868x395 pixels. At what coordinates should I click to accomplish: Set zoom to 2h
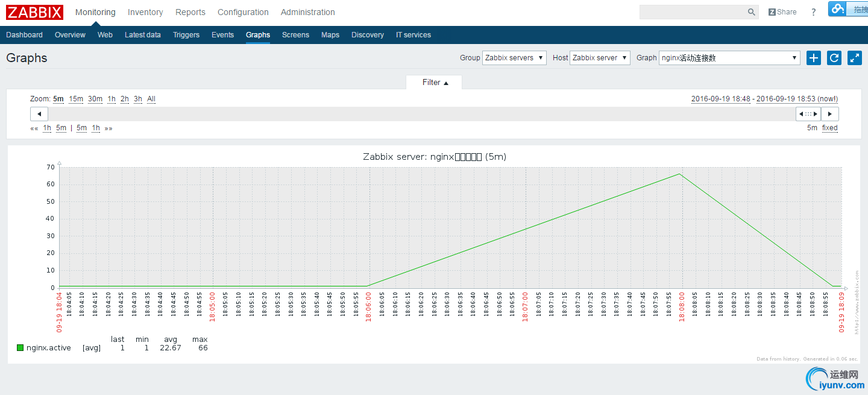125,99
